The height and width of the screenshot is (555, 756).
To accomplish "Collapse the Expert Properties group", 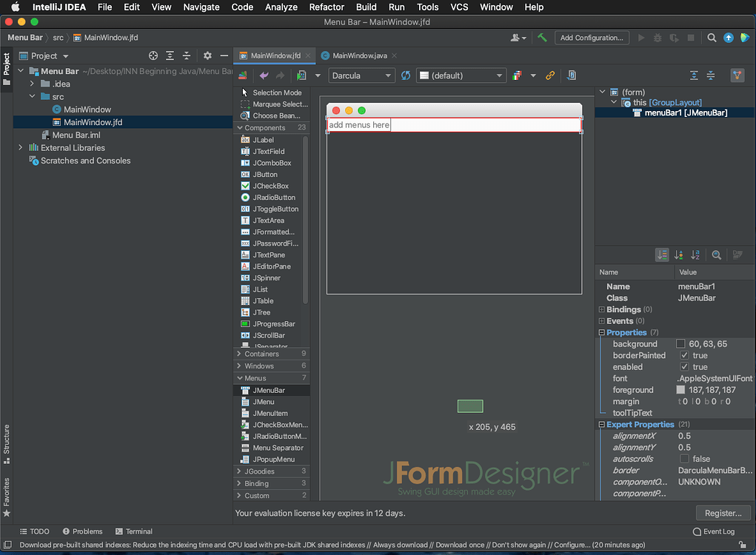I will tap(602, 425).
